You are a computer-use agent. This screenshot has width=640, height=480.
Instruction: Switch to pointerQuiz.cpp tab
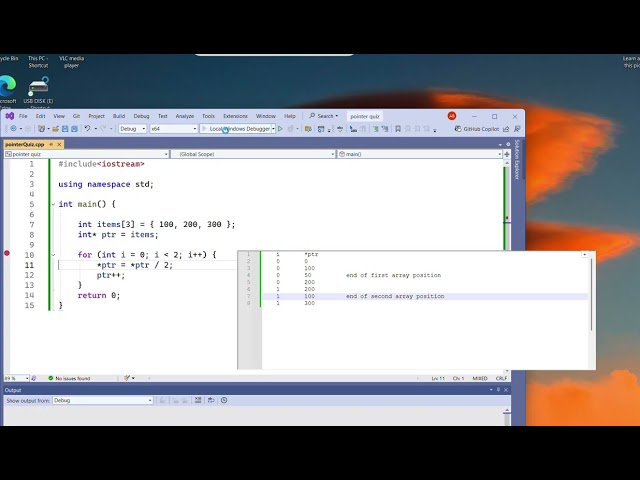[24, 144]
